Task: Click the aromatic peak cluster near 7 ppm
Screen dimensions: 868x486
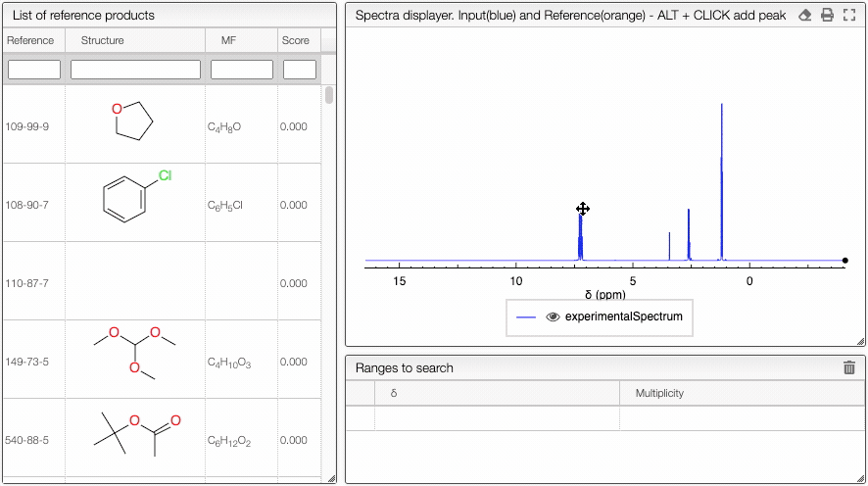Action: tap(580, 237)
